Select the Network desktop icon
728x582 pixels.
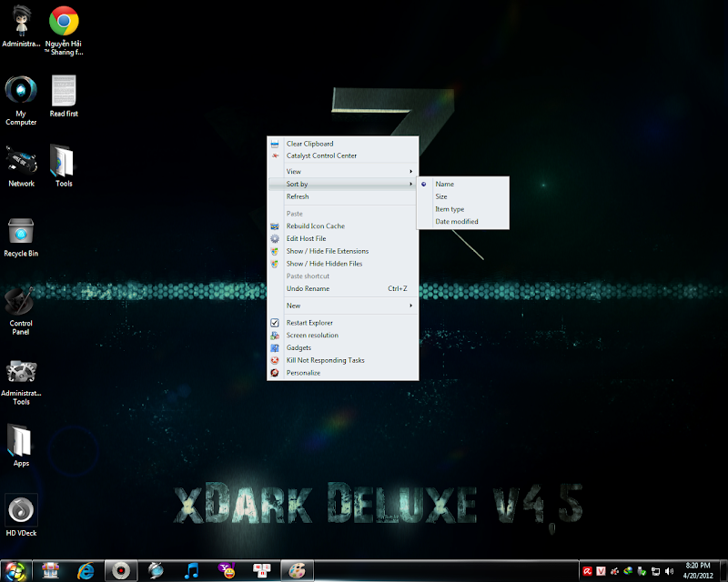(x=21, y=166)
